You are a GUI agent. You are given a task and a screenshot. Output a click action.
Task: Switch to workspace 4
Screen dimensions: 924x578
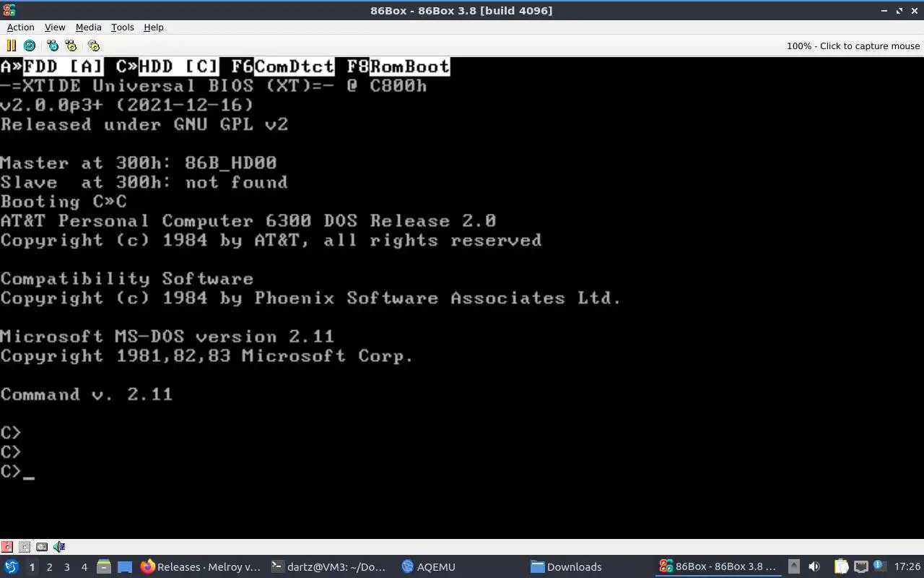(x=84, y=566)
